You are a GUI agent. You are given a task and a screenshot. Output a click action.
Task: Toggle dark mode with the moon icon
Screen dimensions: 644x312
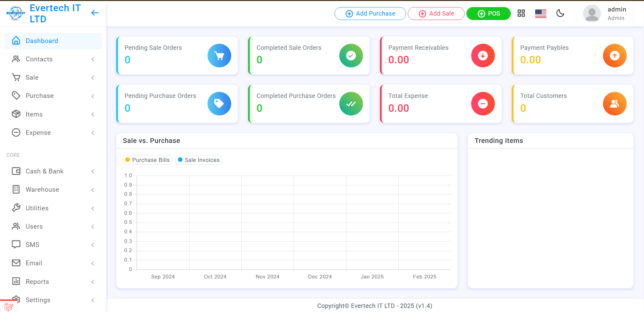point(560,14)
